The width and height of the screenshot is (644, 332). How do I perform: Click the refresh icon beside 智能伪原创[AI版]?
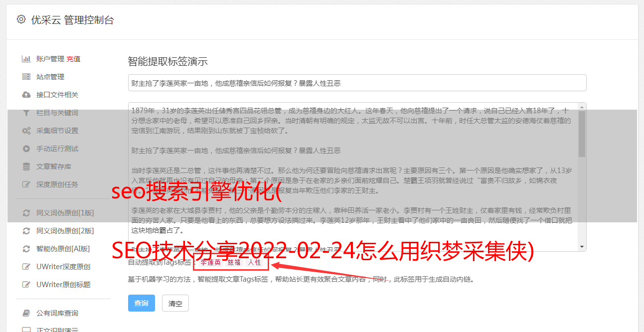click(x=26, y=249)
